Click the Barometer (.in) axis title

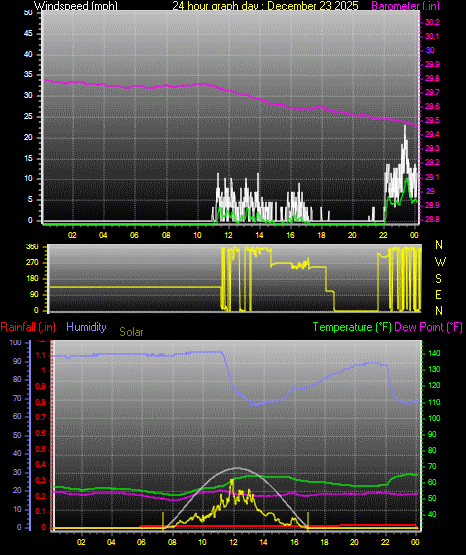pyautogui.click(x=405, y=5)
